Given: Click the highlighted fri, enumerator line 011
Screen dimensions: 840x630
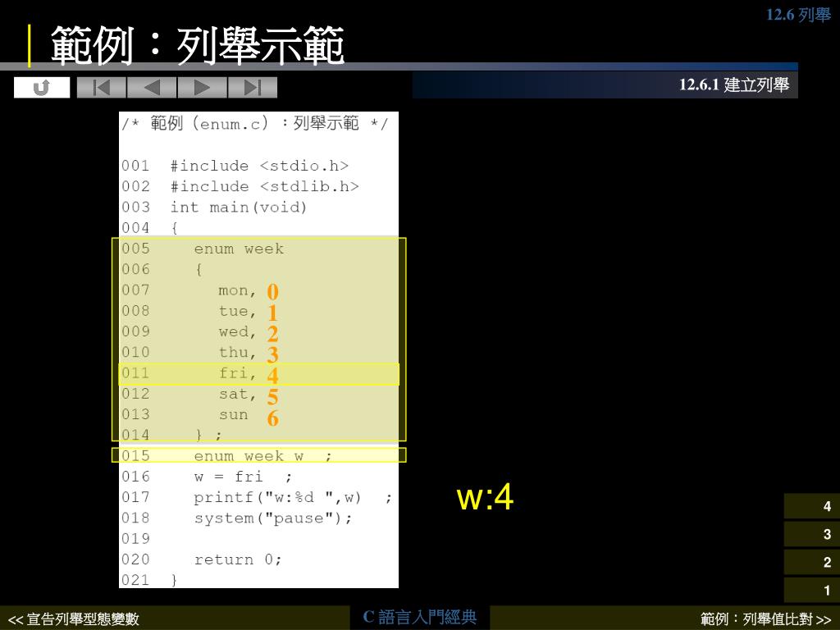Looking at the screenshot, I should click(258, 374).
